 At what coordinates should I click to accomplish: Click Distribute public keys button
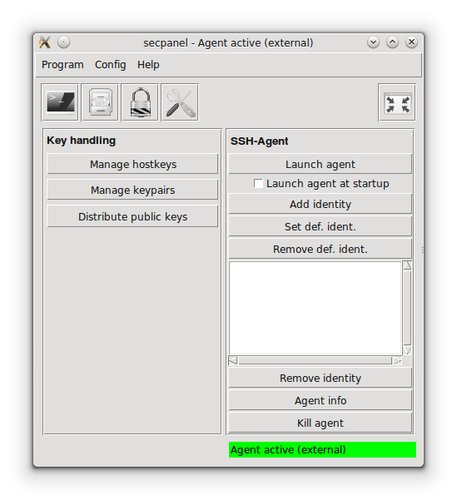(133, 217)
